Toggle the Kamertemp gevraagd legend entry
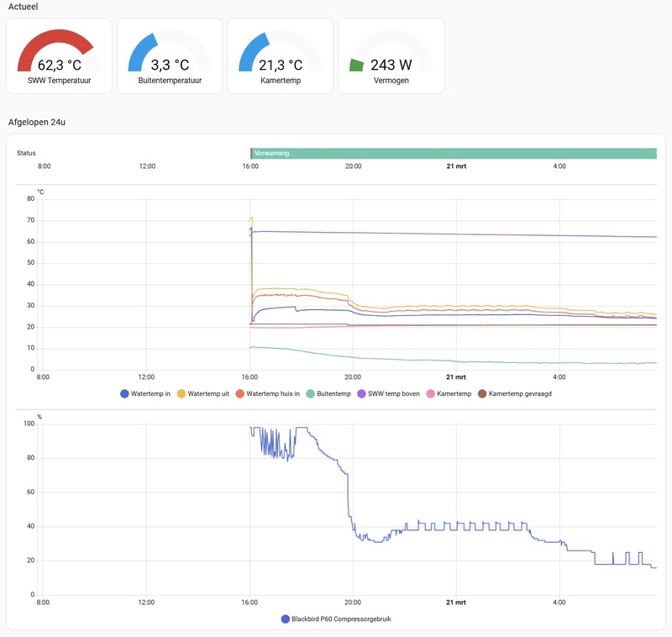 515,393
